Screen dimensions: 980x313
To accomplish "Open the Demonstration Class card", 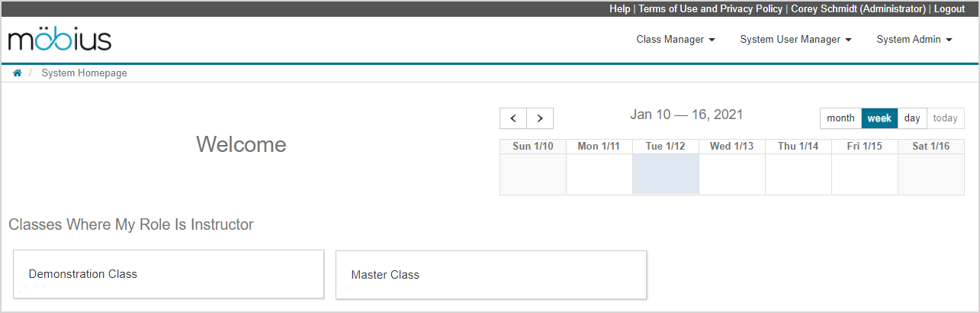I will [169, 274].
